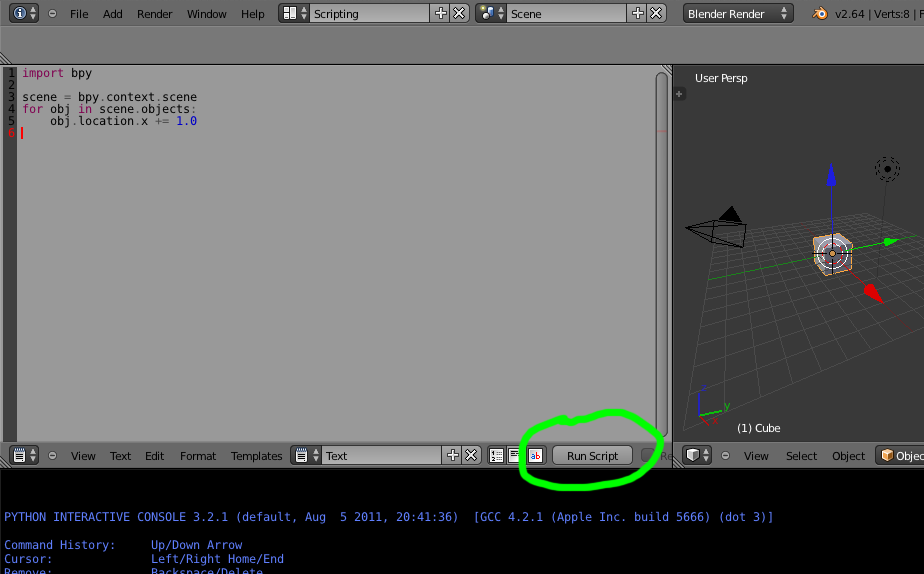Toggle syntax highlighting
Viewport: 924px width, 574px height.
pyautogui.click(x=535, y=456)
